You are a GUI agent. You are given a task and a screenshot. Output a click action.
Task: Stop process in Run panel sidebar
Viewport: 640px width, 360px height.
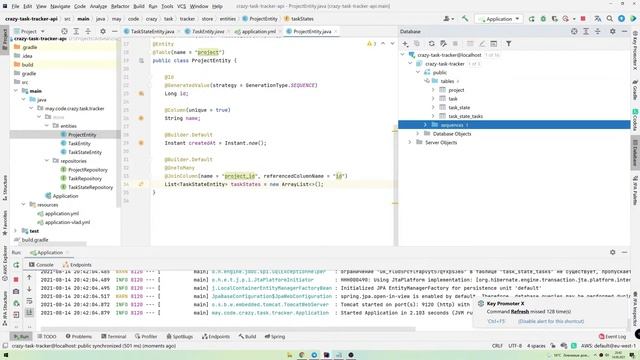[x=16, y=280]
